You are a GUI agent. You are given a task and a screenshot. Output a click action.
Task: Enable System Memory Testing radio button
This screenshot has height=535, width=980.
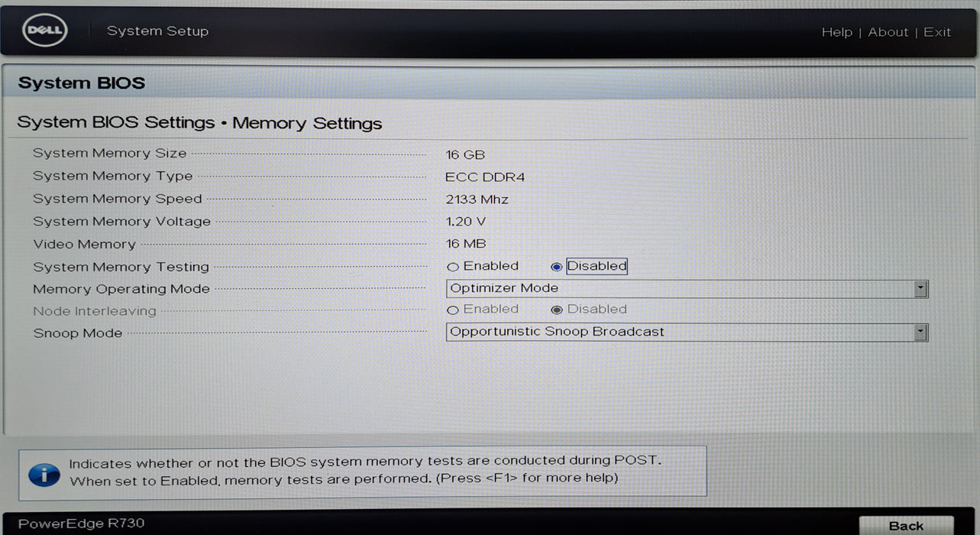(453, 267)
